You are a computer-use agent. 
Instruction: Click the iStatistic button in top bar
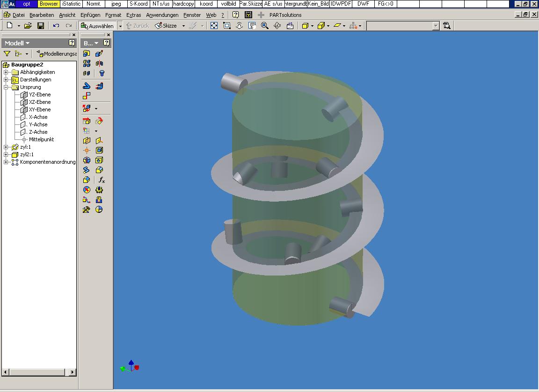pyautogui.click(x=71, y=4)
